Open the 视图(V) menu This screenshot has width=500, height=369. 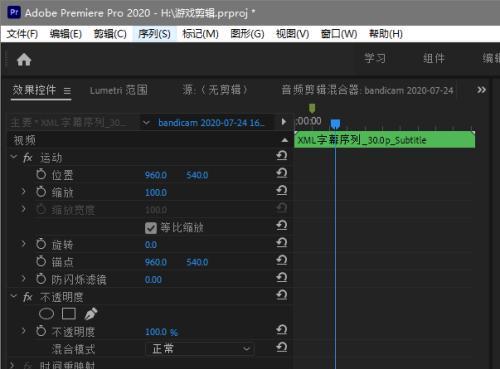coord(292,34)
